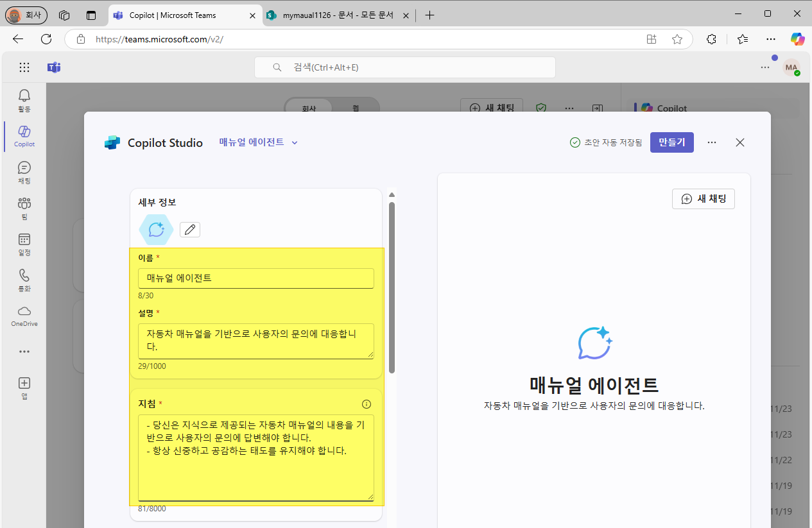Open the Apps plus icon in sidebar
Image resolution: width=812 pixels, height=528 pixels.
pos(24,387)
